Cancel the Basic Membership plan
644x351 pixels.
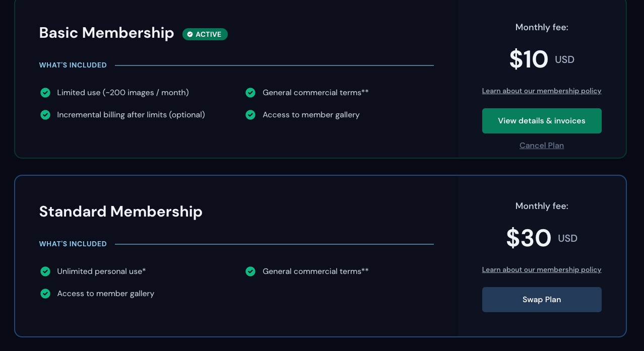pyautogui.click(x=542, y=146)
